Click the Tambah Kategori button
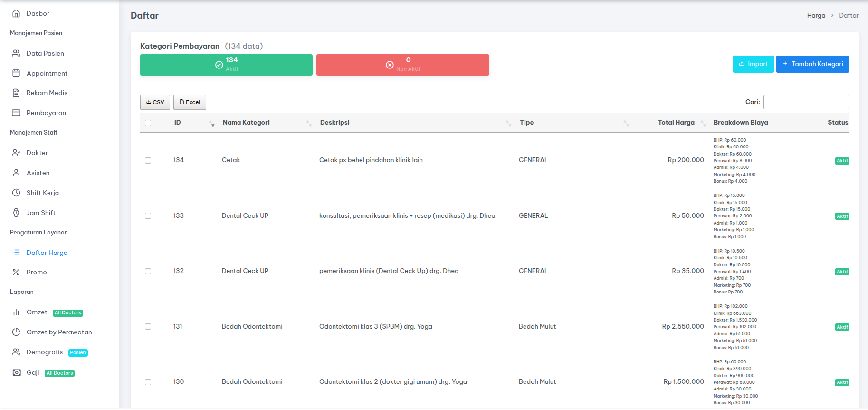The image size is (868, 410). click(x=812, y=64)
